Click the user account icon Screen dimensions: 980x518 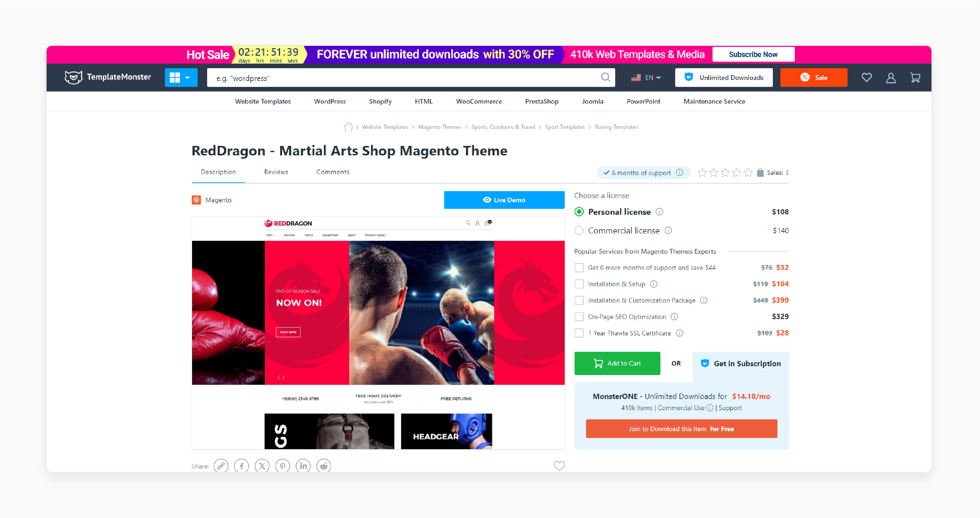[x=892, y=78]
